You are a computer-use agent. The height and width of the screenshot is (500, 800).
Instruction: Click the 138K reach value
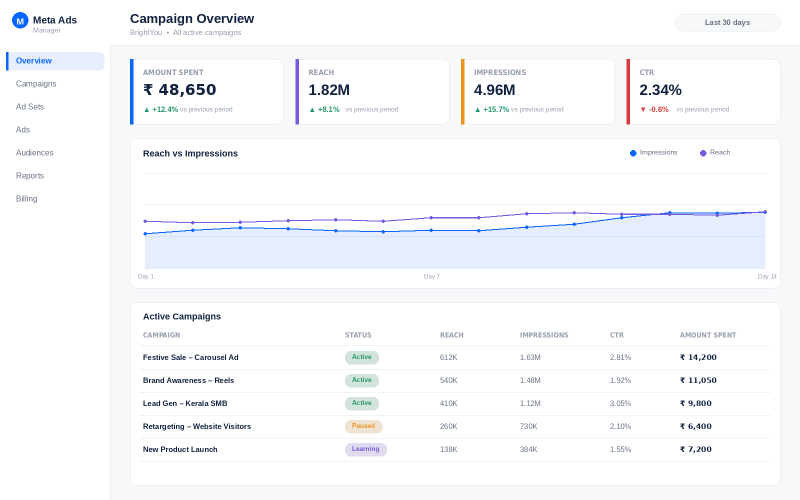click(448, 449)
